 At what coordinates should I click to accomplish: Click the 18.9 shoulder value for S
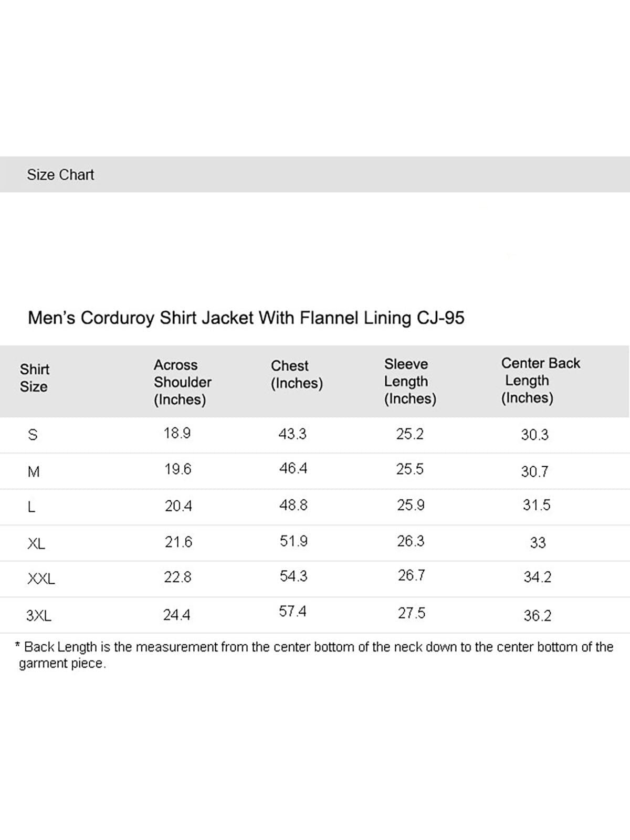[177, 434]
